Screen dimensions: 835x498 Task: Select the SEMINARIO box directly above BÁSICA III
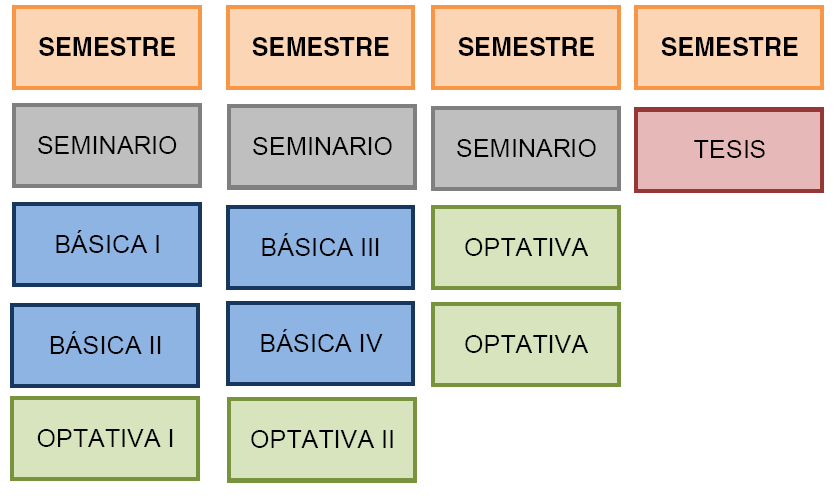tap(322, 147)
